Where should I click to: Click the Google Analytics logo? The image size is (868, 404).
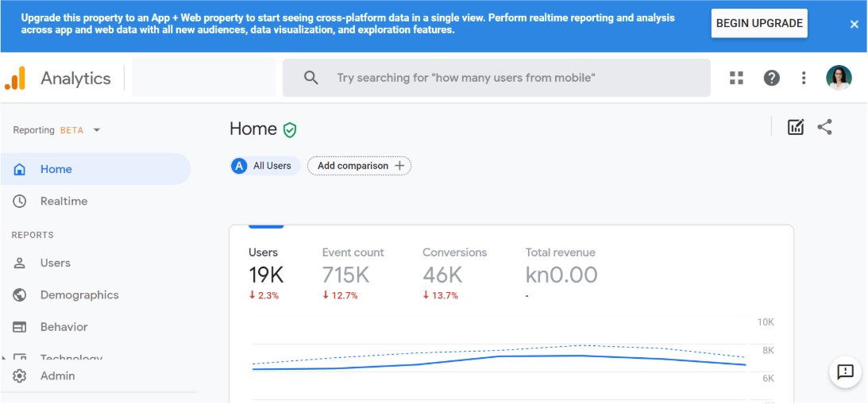(16, 78)
